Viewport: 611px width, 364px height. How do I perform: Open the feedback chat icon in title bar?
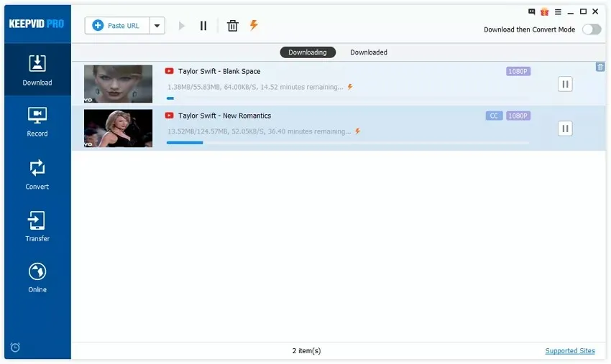point(531,11)
